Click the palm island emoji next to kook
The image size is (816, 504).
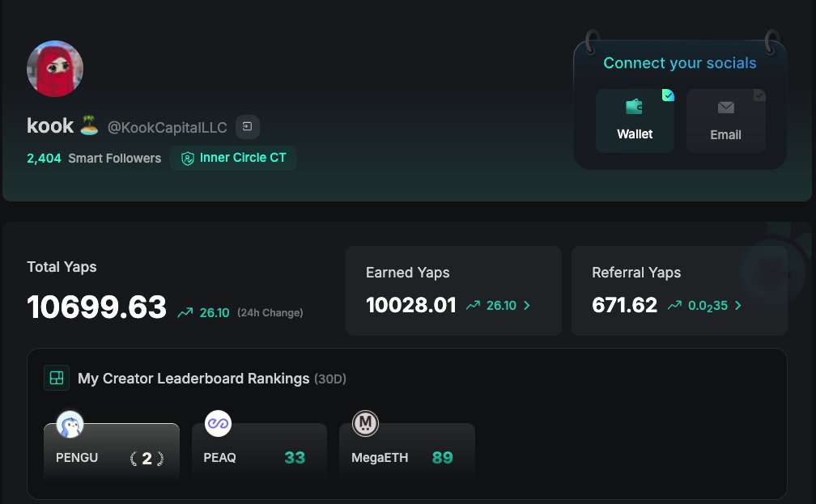[89, 125]
